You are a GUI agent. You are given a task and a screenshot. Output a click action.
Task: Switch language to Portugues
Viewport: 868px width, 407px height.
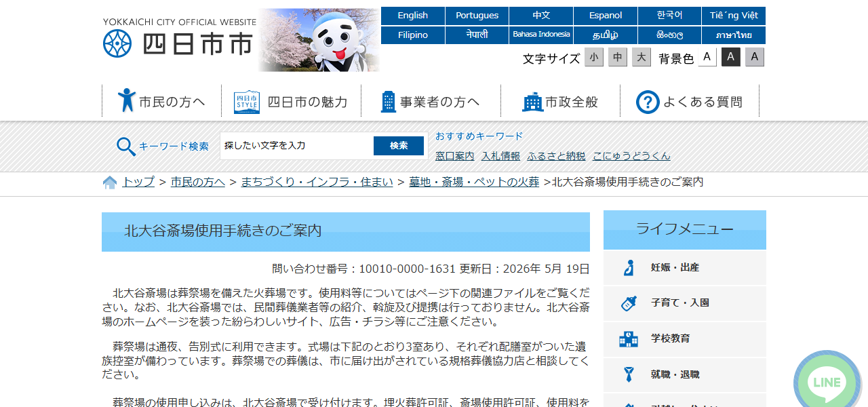click(477, 16)
